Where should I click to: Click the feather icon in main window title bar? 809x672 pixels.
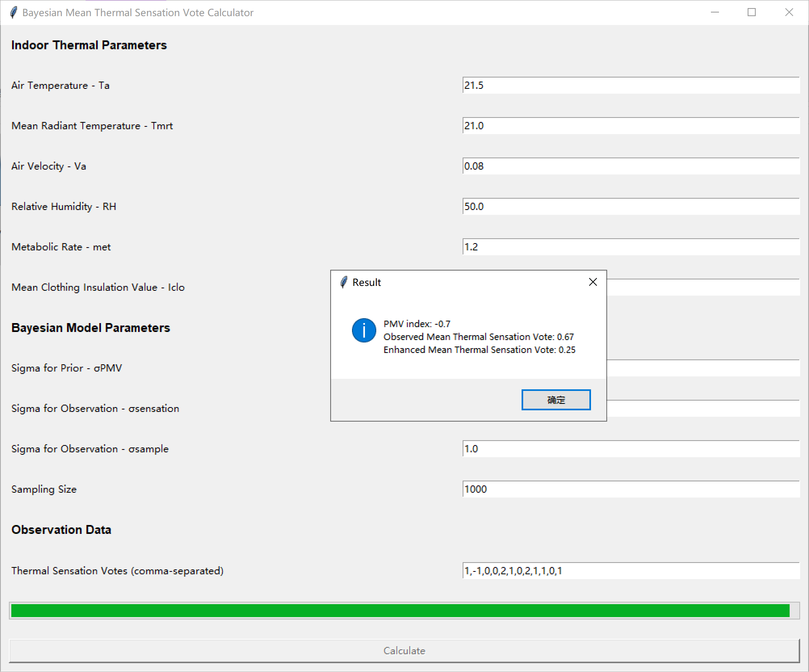coord(13,13)
